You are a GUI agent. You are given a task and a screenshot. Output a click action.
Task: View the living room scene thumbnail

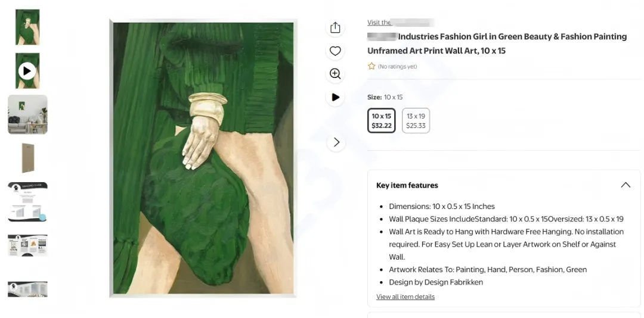click(27, 114)
